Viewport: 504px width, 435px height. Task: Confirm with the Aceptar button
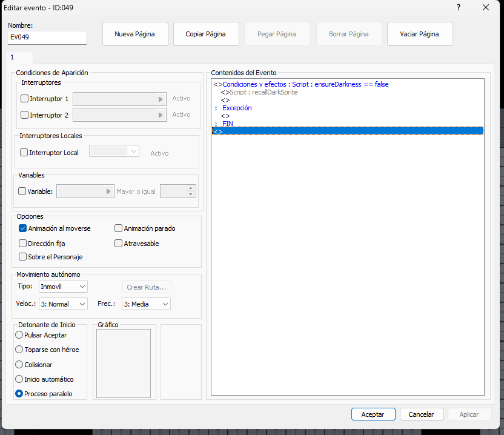click(x=373, y=414)
